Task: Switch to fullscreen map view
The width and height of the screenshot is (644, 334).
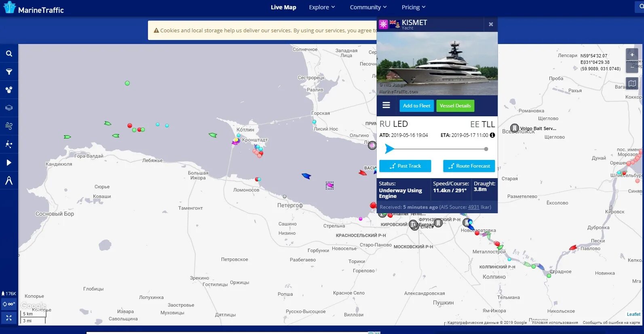Action: [x=9, y=318]
